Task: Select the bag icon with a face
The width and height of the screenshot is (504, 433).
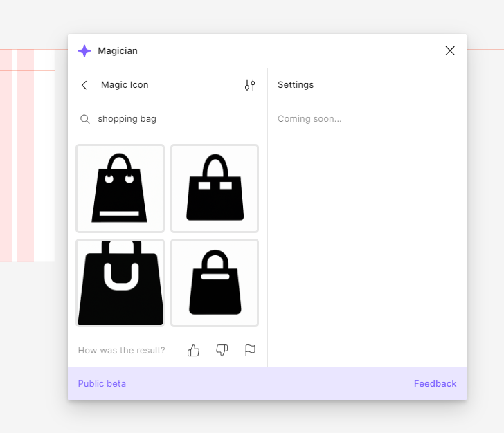Action: 120,188
